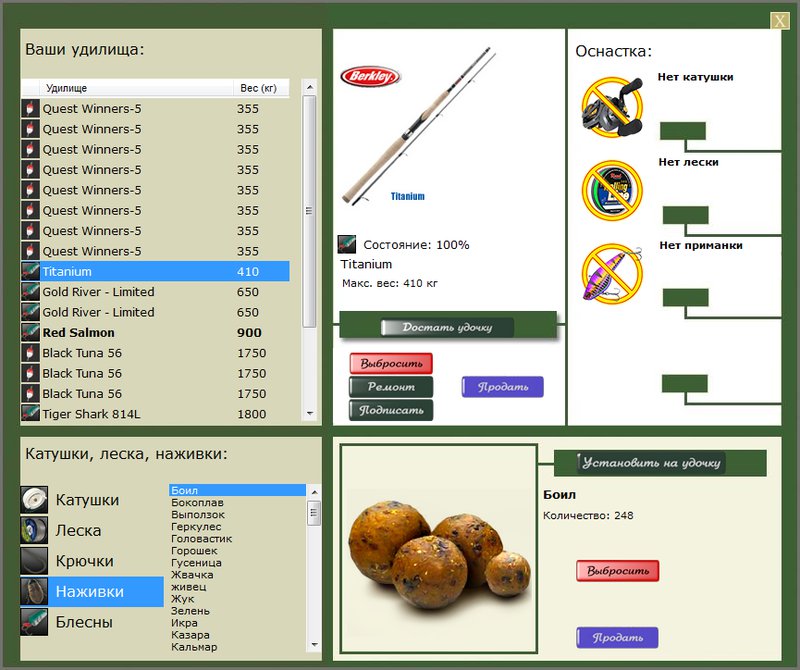Select Боил in the bait list
800x670 pixels.
(237, 490)
